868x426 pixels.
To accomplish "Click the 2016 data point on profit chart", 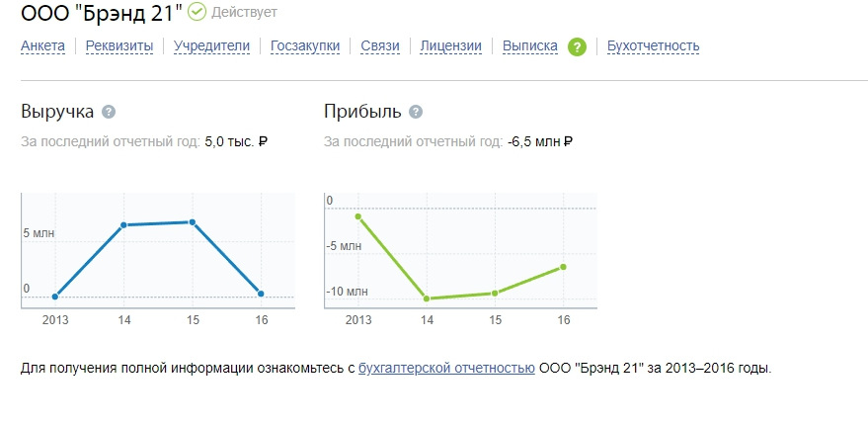I will (563, 267).
